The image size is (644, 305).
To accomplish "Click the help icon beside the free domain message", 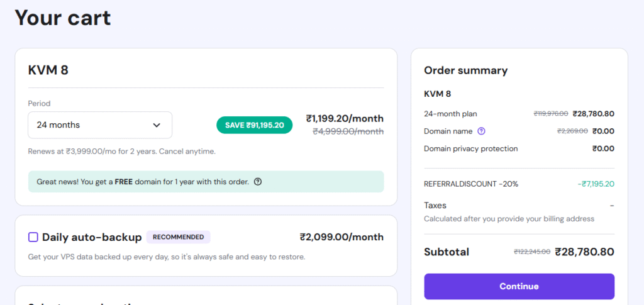I will click(x=258, y=182).
